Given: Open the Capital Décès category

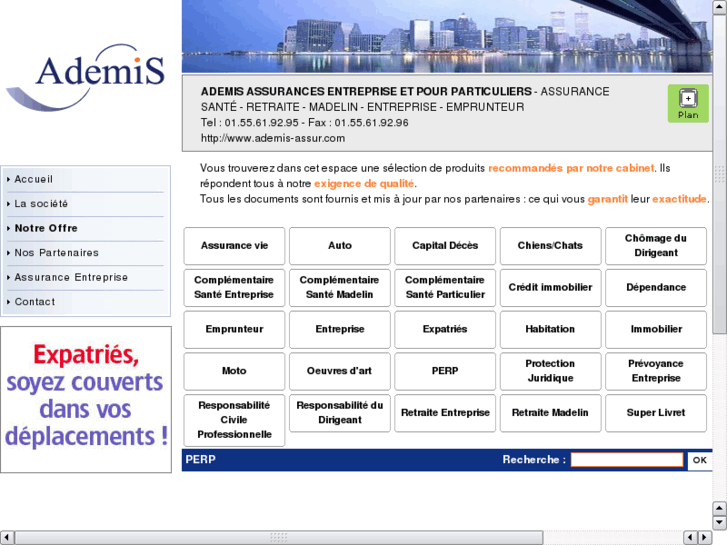Looking at the screenshot, I should pyautogui.click(x=445, y=246).
